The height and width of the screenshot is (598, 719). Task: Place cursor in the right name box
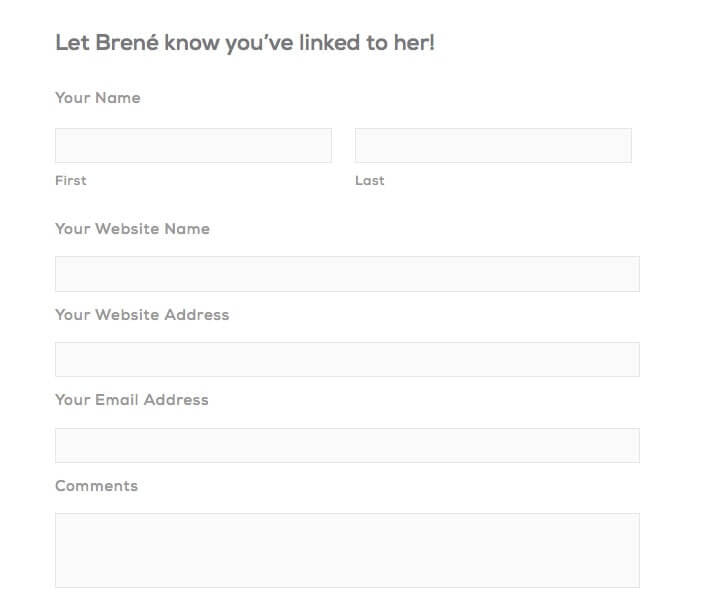[493, 145]
